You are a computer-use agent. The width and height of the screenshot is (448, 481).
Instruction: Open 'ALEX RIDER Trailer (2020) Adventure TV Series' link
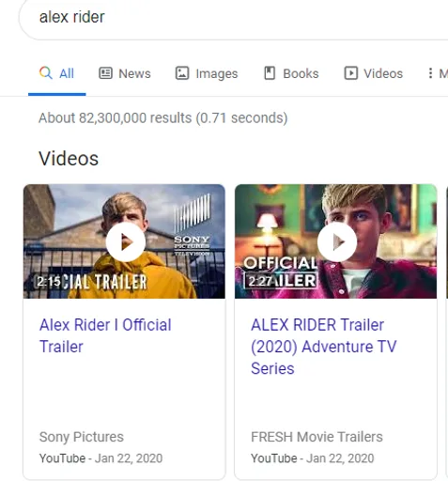324,347
